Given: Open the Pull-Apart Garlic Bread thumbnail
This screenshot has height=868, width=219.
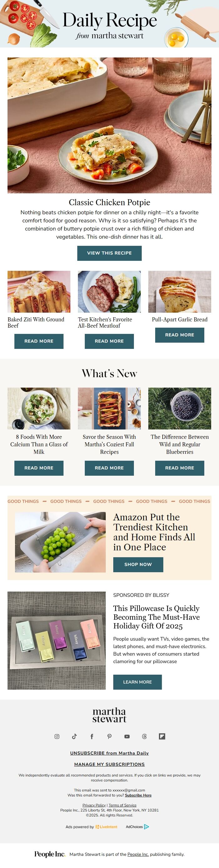Looking at the screenshot, I should (x=180, y=291).
